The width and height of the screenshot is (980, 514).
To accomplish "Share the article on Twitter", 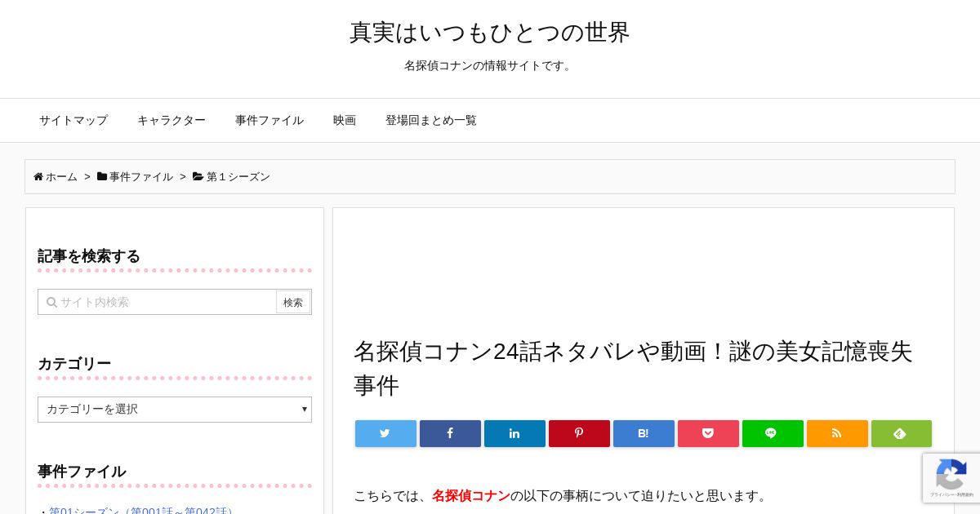I will tap(385, 433).
